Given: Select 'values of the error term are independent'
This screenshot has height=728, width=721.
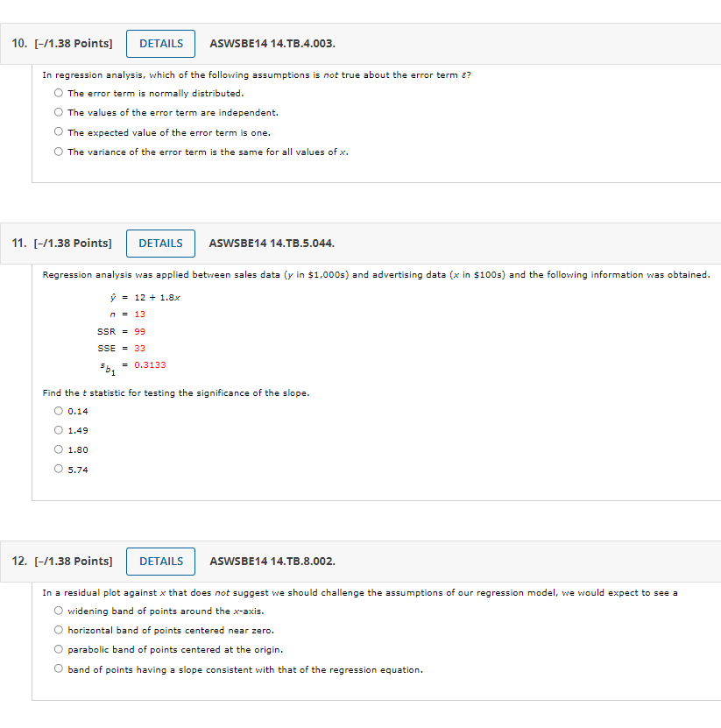Looking at the screenshot, I should pyautogui.click(x=58, y=112).
